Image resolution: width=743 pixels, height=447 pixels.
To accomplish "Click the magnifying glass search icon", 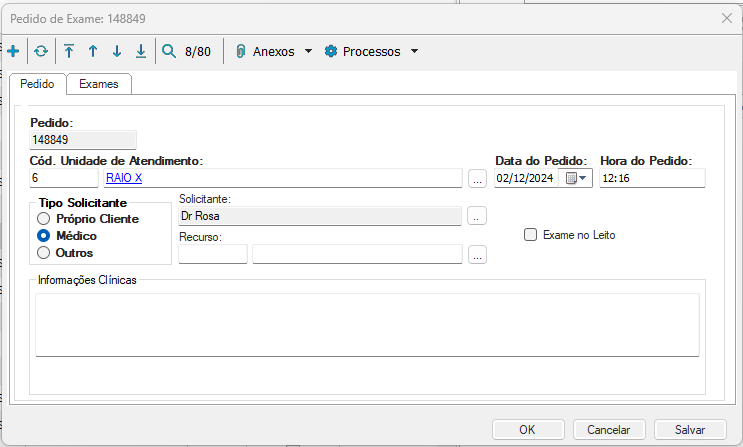I will [169, 51].
